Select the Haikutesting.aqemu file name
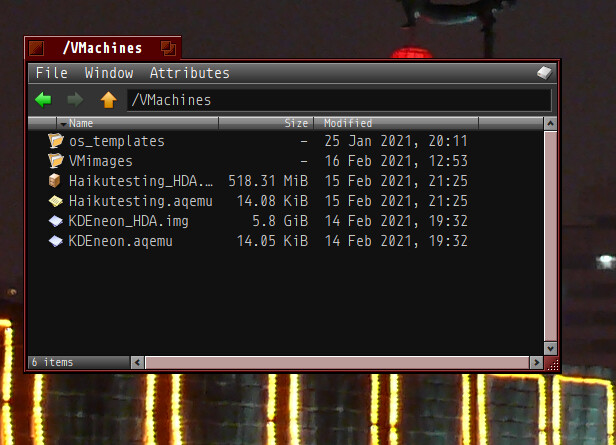The width and height of the screenshot is (616, 445). (141, 201)
